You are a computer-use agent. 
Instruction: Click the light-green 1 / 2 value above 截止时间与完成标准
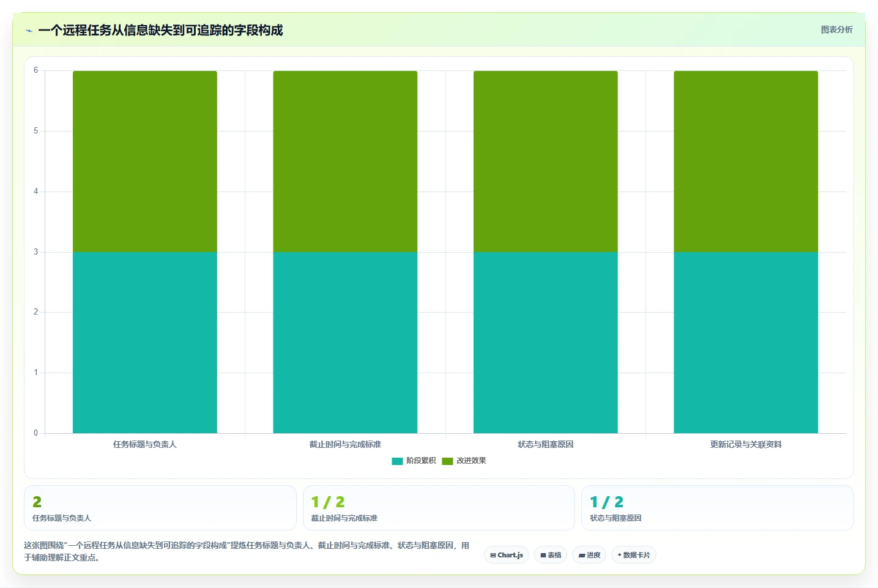click(328, 502)
